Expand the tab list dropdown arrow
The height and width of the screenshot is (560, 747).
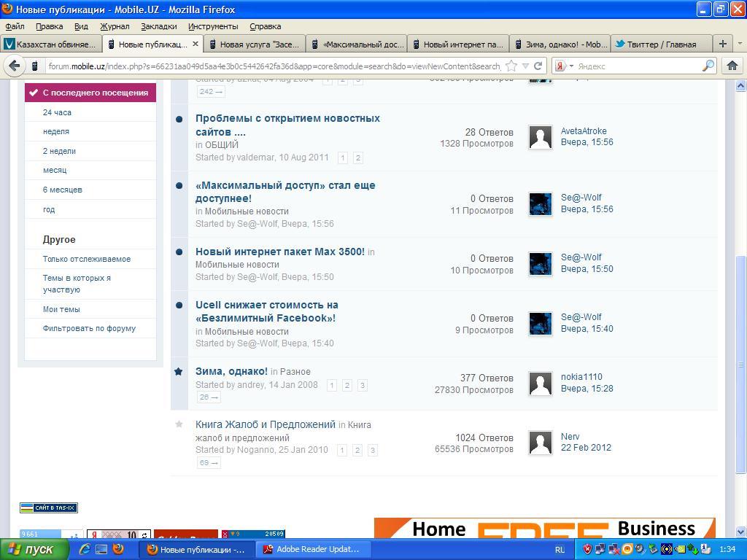(740, 44)
